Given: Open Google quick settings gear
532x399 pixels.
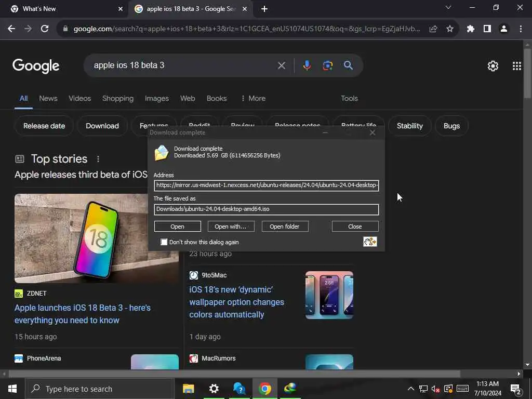Looking at the screenshot, I should click(493, 66).
